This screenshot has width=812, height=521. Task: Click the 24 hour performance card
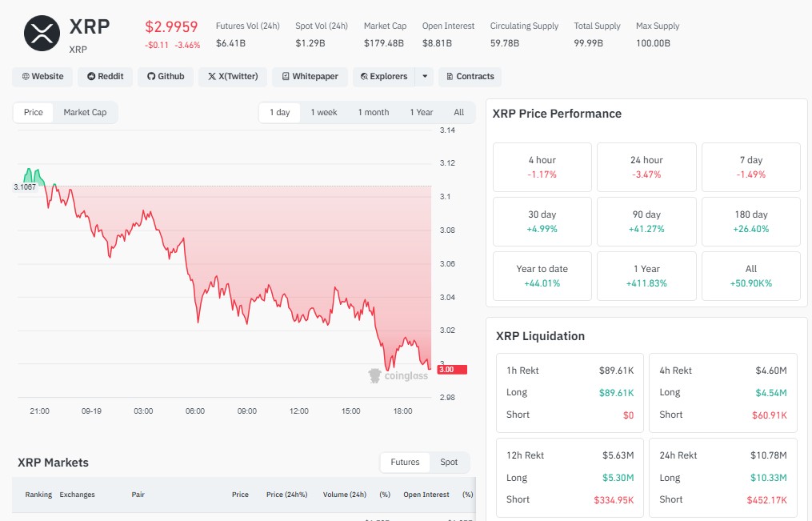[x=646, y=167]
